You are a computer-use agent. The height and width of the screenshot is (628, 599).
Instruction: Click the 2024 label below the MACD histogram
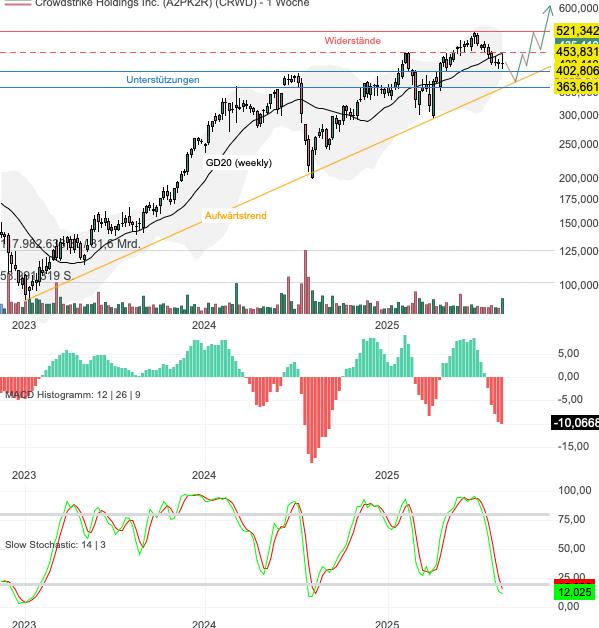pos(204,475)
